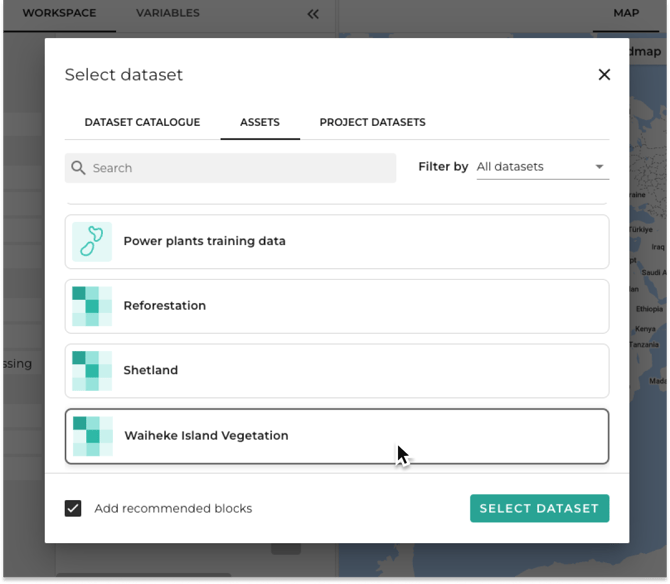Open the Assets tab
Screen dimensions: 670x584
tap(260, 122)
